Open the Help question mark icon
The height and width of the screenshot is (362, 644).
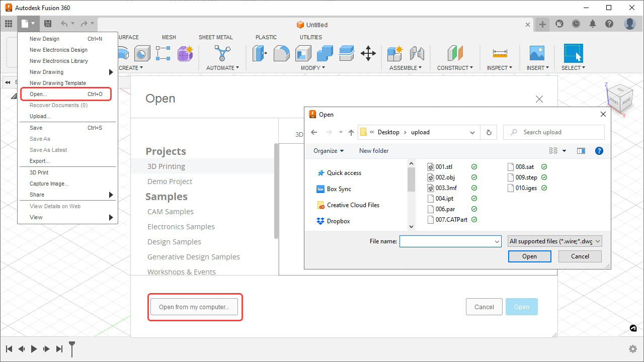[609, 24]
